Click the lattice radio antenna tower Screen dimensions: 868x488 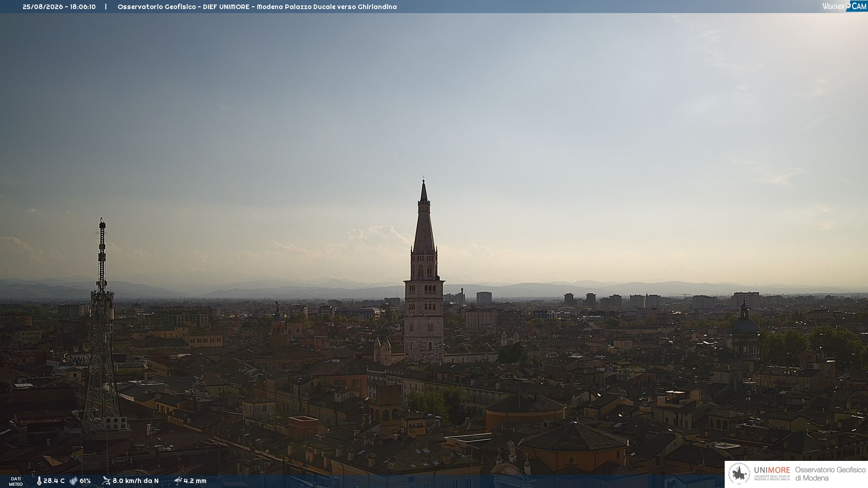[102, 325]
